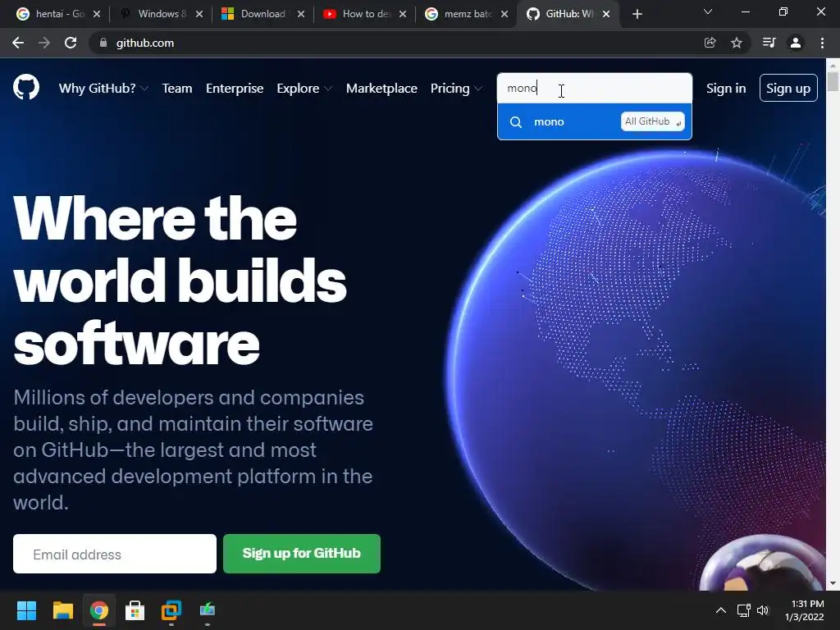The image size is (840, 630).
Task: Click the padlock site info icon
Action: point(103,43)
